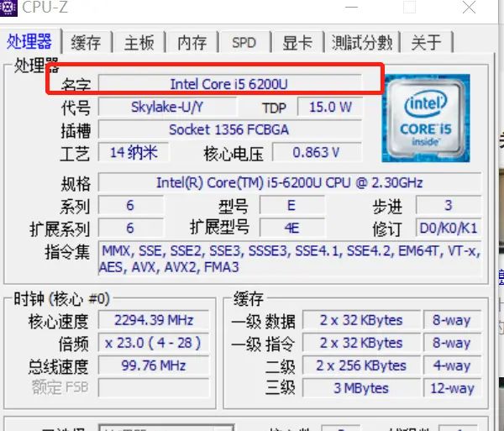
Task: Click the 三级 cache 3 MBytes
Action: [x=361, y=388]
